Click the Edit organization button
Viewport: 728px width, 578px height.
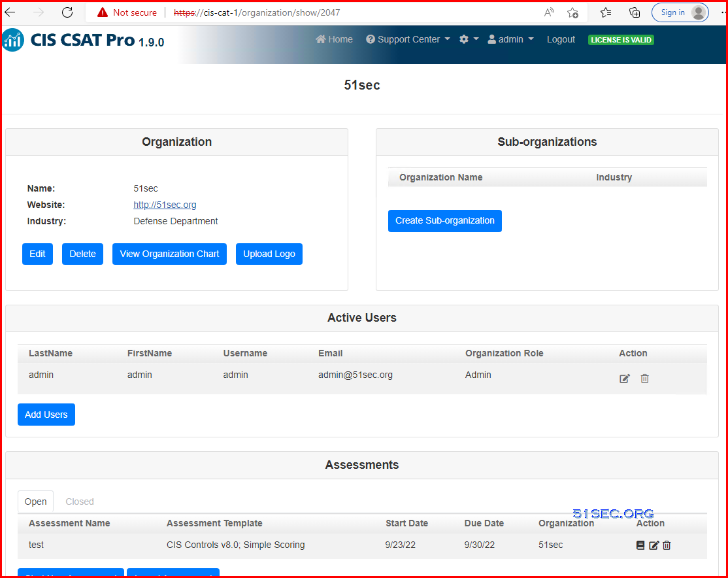[x=38, y=254]
